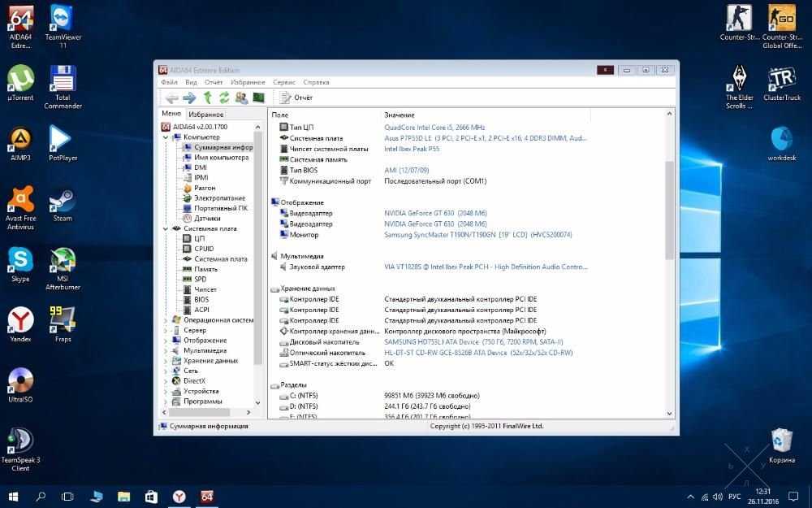
Task: Expand the Операционная система tree node
Action: pos(166,320)
